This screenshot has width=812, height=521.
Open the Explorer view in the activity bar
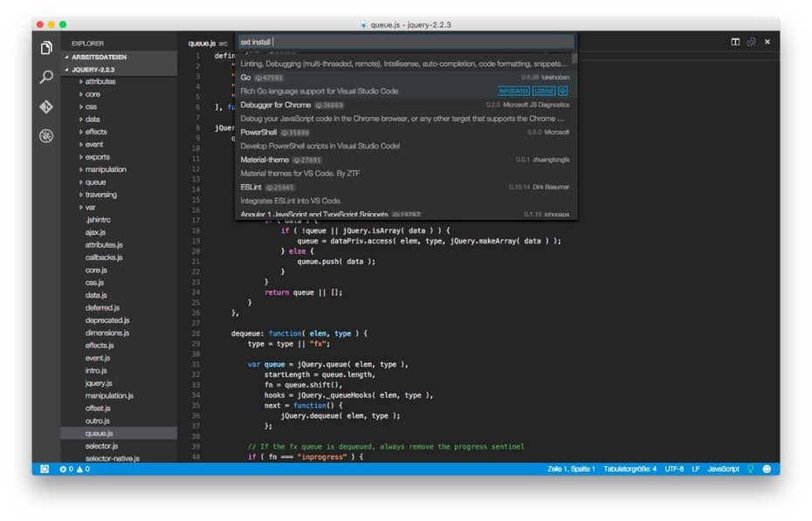[x=46, y=48]
